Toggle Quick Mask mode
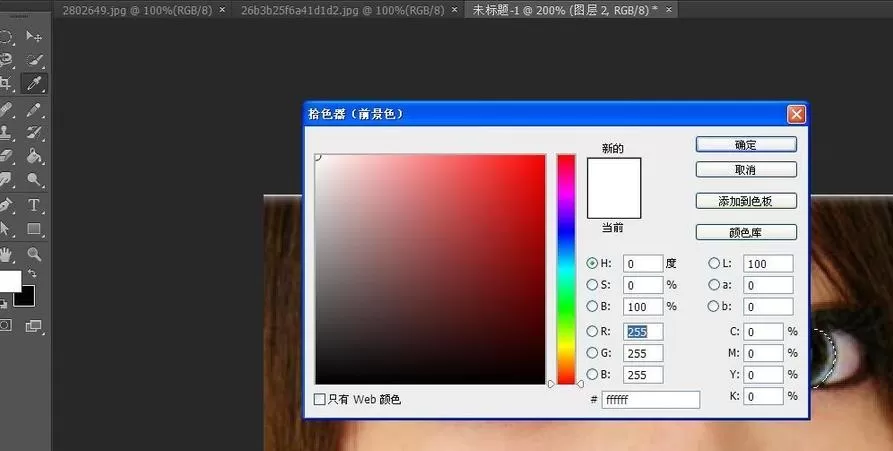 coord(6,326)
